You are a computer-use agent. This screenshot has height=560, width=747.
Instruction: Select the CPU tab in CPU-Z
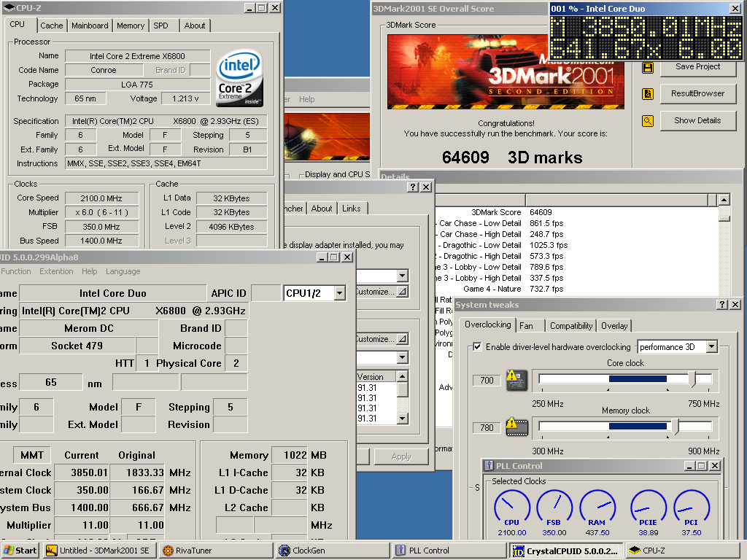click(18, 24)
